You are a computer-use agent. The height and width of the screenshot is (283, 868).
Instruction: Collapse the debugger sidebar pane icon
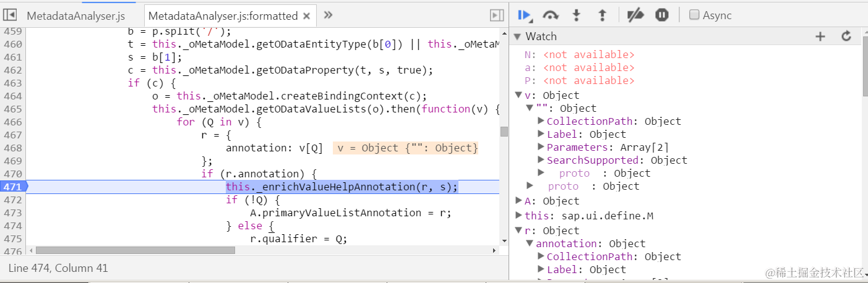(x=496, y=15)
